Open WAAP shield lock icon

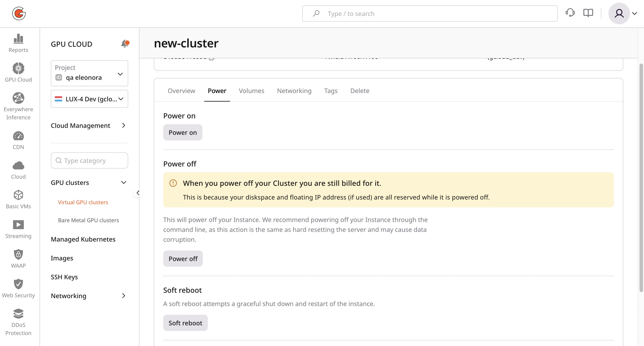tap(18, 254)
